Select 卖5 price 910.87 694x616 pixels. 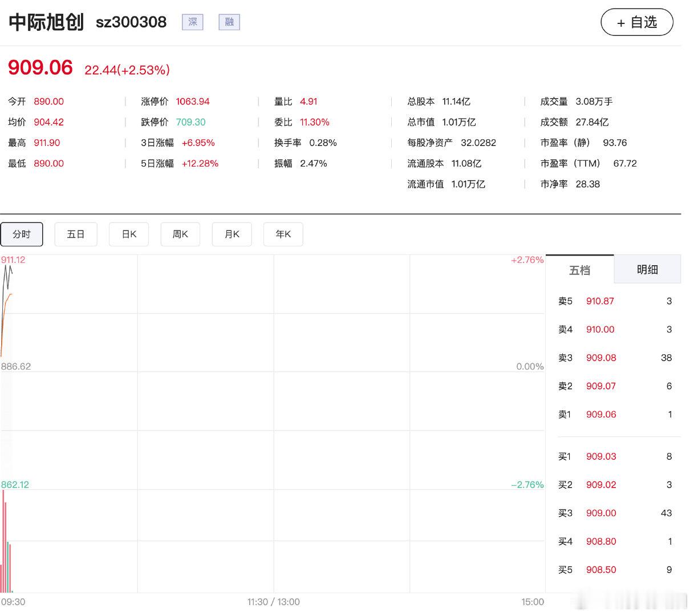600,301
